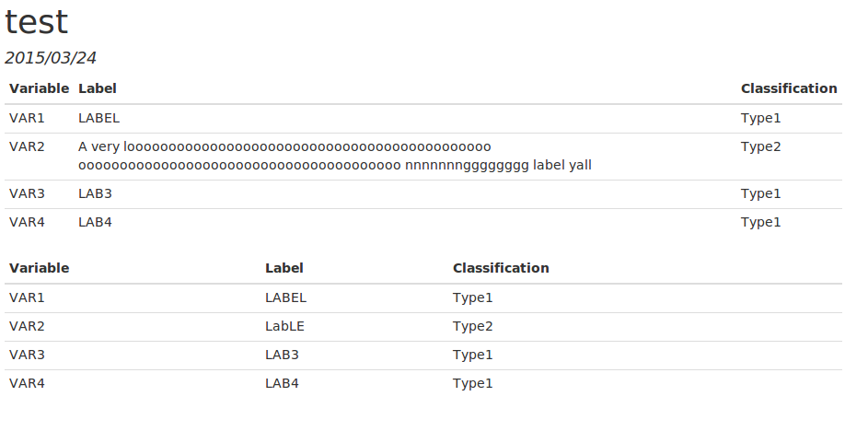Click the 'test' page title

coord(36,22)
